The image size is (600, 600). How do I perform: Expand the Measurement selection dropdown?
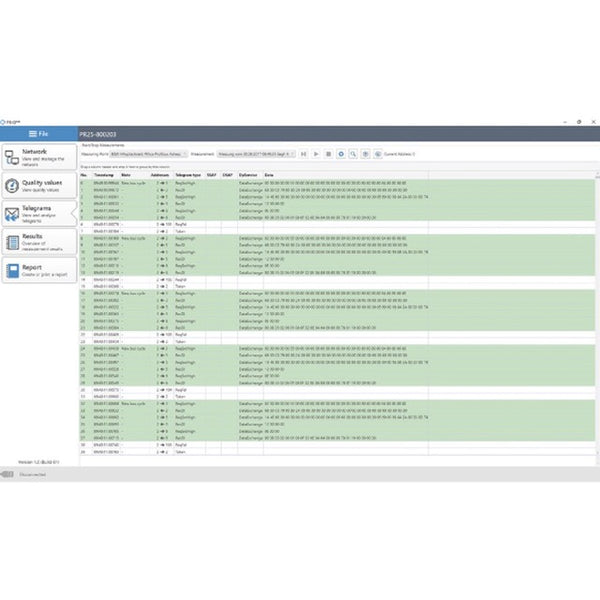(x=256, y=154)
